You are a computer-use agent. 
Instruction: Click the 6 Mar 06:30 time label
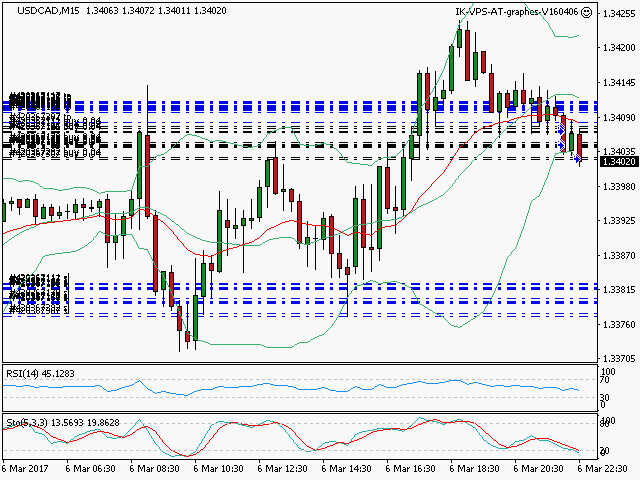pos(91,469)
